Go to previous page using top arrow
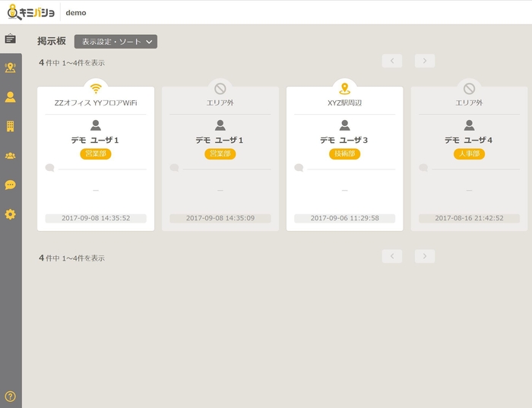This screenshot has width=532, height=408. pos(392,61)
